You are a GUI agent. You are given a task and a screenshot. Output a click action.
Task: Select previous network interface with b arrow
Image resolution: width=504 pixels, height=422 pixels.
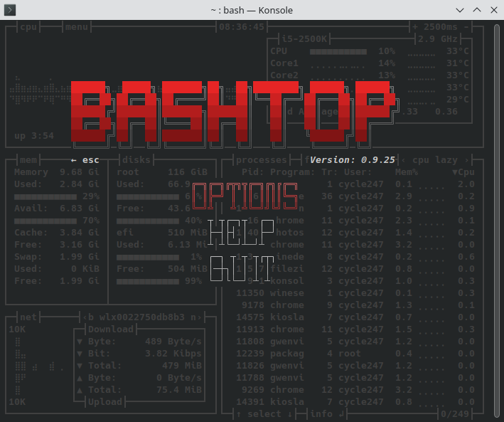(88, 317)
